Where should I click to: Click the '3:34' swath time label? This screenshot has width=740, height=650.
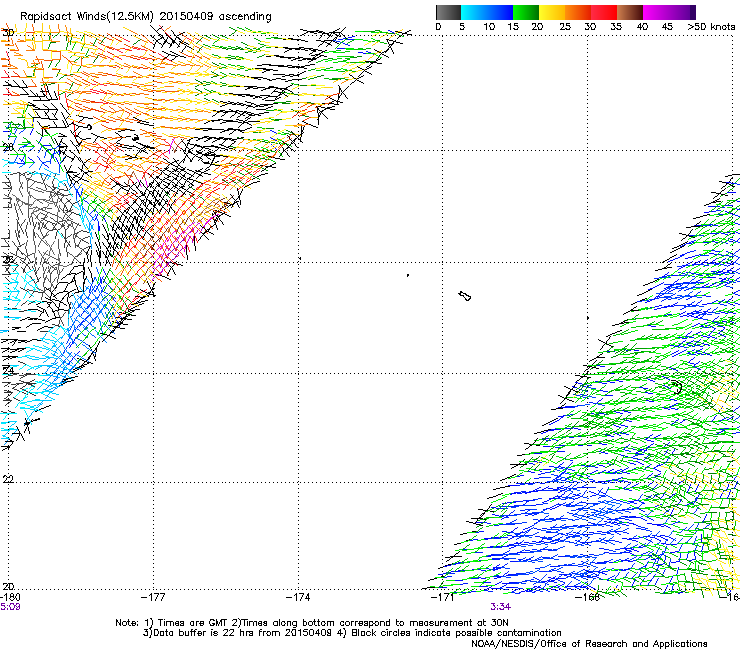coord(500,607)
